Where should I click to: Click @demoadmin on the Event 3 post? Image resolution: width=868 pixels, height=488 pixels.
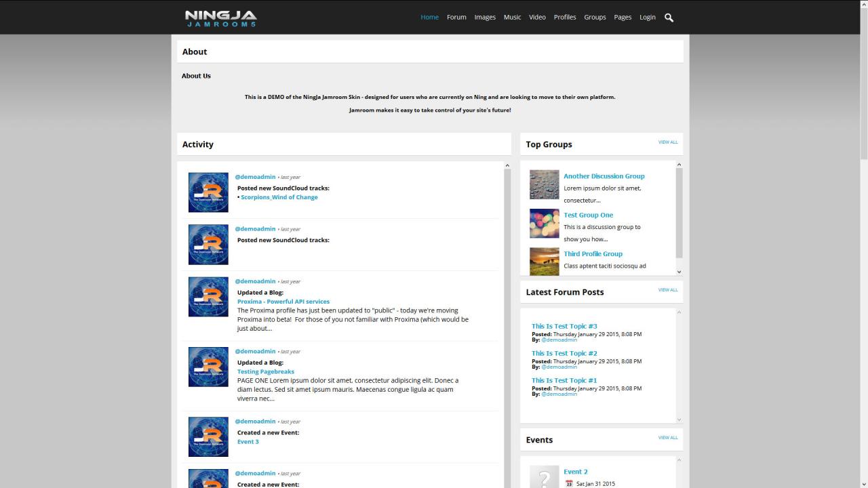tap(255, 422)
